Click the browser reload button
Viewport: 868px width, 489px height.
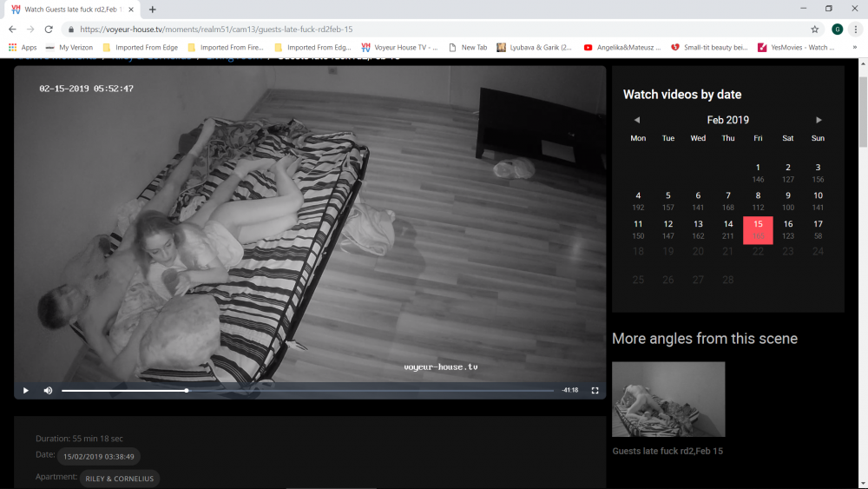(49, 29)
